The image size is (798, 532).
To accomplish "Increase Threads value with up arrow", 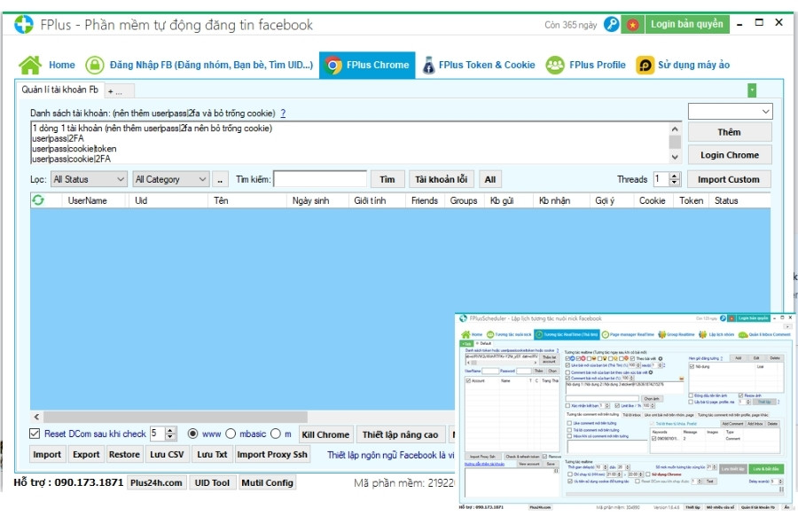I will [x=675, y=176].
